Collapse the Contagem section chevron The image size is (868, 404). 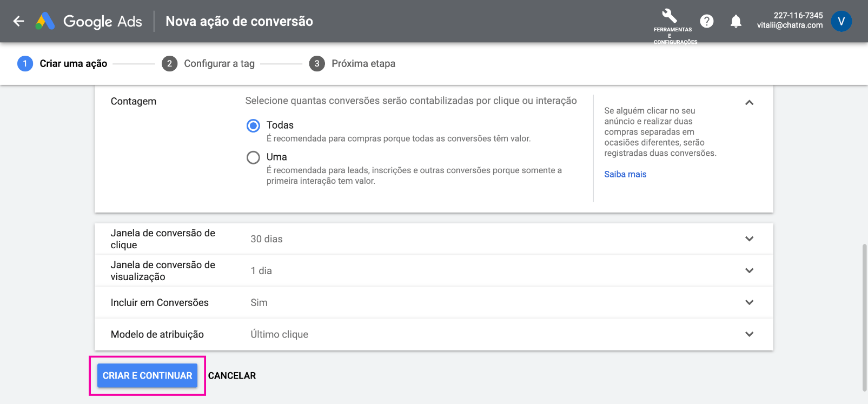pos(750,102)
